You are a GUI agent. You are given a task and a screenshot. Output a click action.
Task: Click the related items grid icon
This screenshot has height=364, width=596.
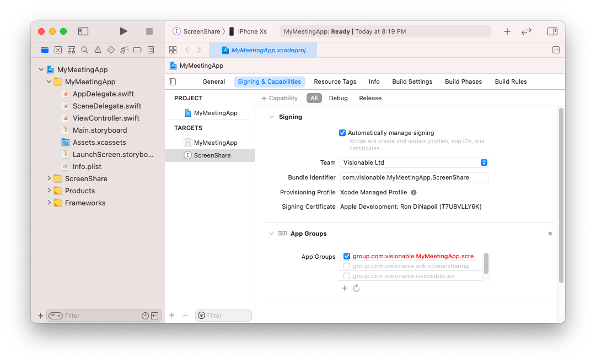pyautogui.click(x=173, y=50)
